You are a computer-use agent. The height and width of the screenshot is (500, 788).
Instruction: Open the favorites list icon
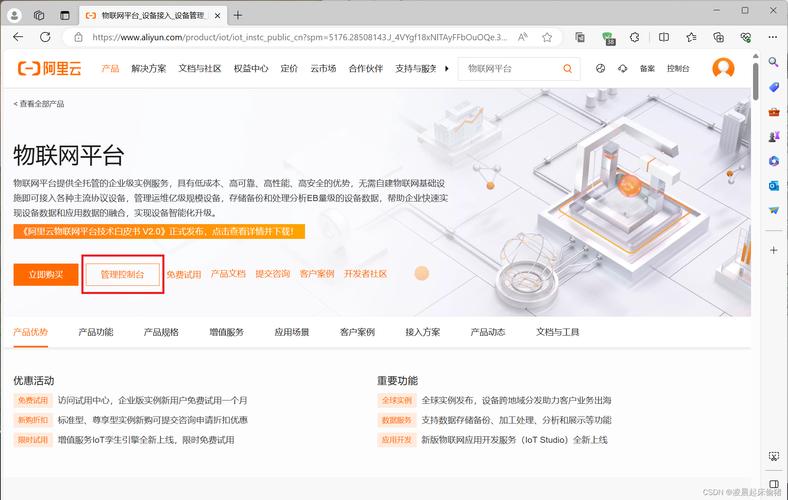[692, 37]
